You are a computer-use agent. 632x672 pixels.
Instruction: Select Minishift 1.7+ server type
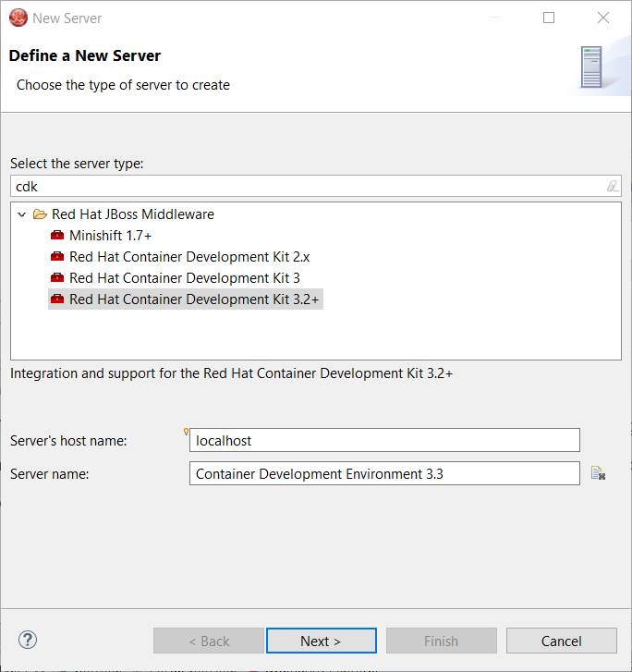click(110, 236)
